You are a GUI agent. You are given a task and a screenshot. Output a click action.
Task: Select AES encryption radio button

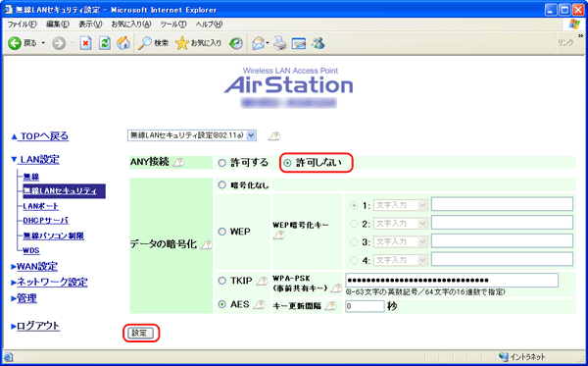222,304
